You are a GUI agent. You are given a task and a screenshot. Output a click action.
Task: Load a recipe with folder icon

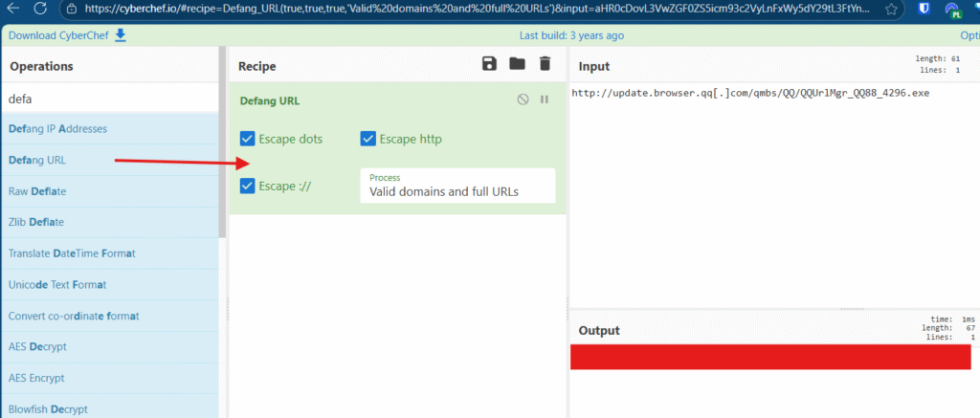click(517, 64)
